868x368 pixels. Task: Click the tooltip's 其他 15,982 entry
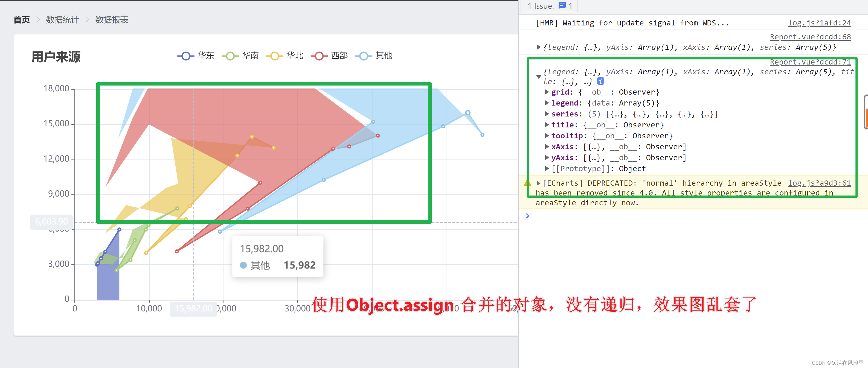tap(278, 265)
